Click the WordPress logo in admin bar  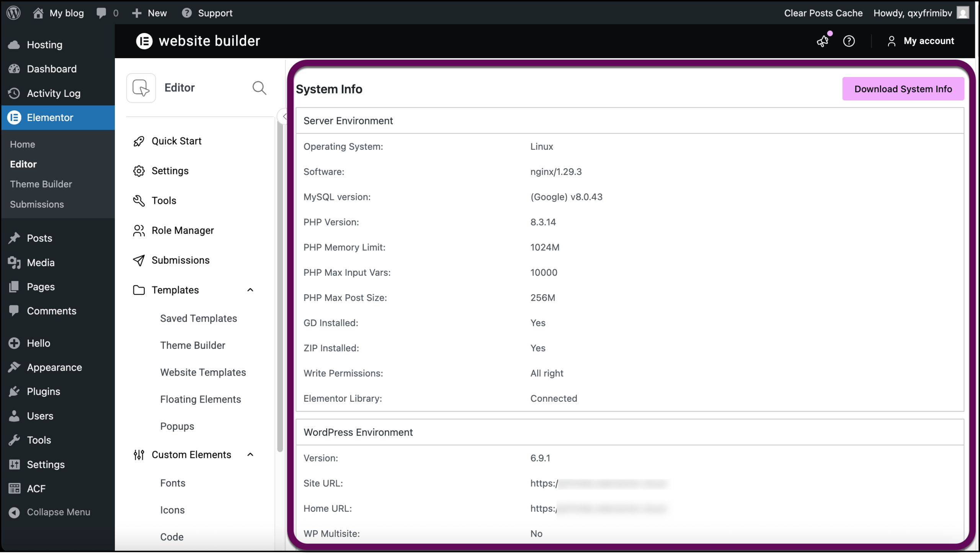tap(14, 13)
